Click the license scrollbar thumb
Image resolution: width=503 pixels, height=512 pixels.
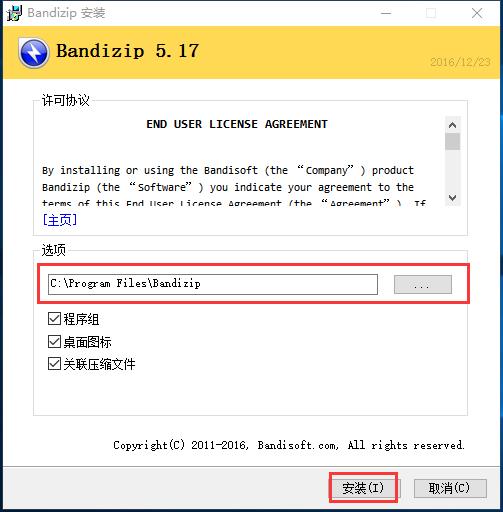pyautogui.click(x=452, y=142)
